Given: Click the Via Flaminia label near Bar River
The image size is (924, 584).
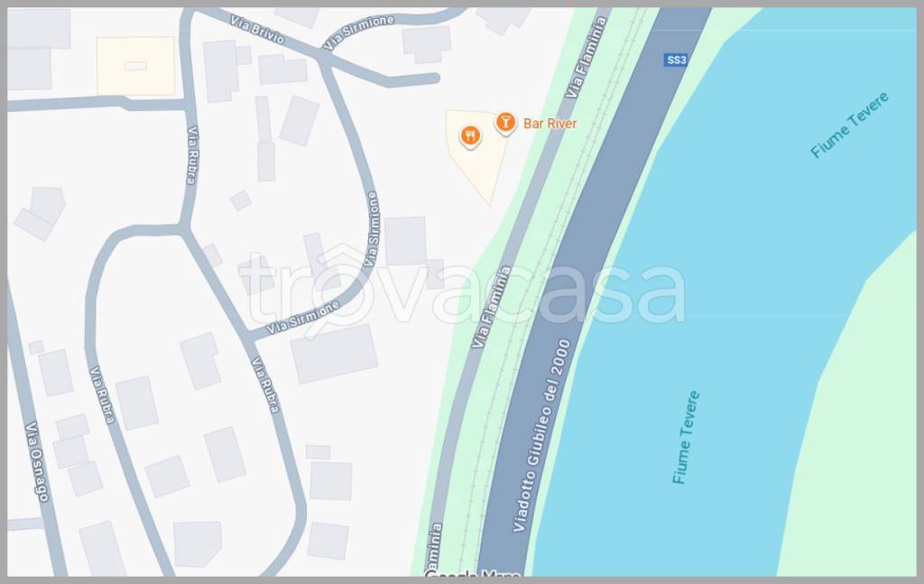Looking at the screenshot, I should (587, 58).
